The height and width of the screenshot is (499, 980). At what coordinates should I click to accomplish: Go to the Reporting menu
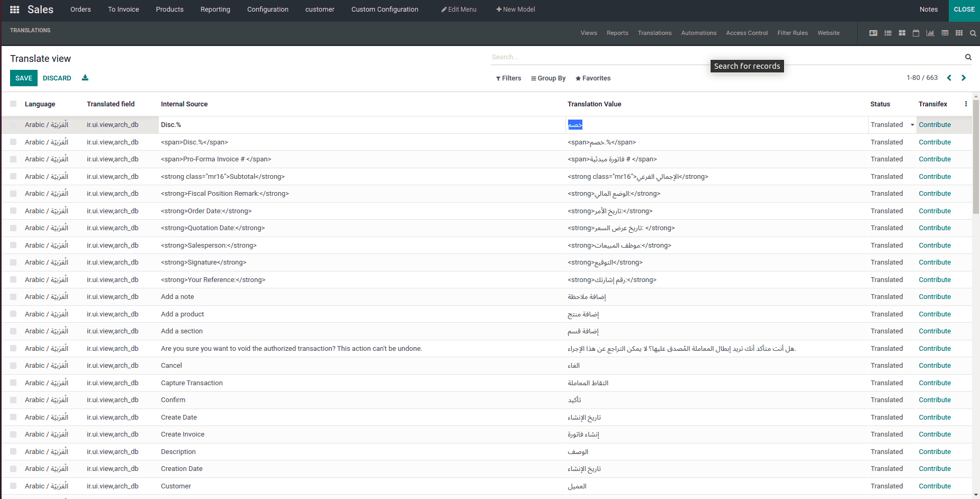click(x=215, y=9)
